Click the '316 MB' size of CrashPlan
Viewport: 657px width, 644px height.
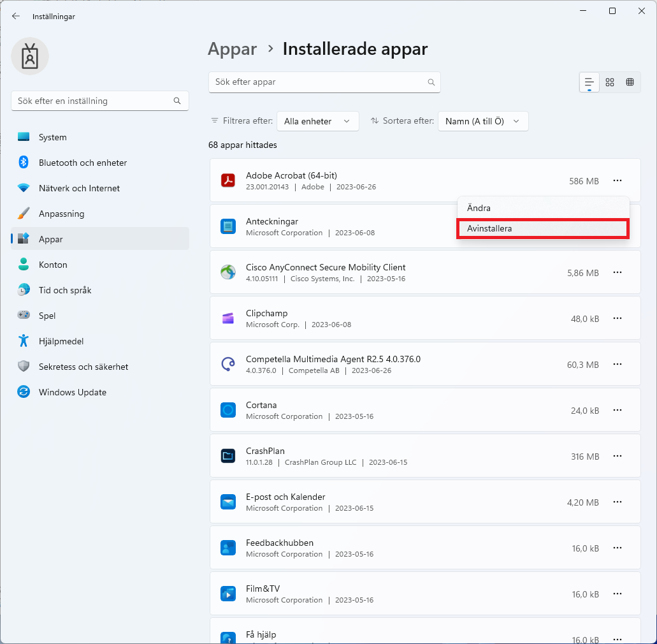[585, 457]
